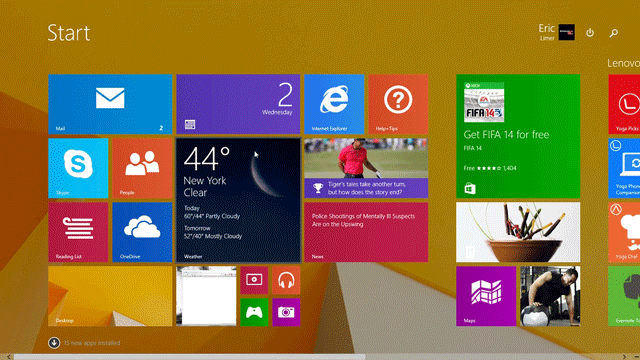The width and height of the screenshot is (640, 360).
Task: Open the Maps tile
Action: (486, 296)
